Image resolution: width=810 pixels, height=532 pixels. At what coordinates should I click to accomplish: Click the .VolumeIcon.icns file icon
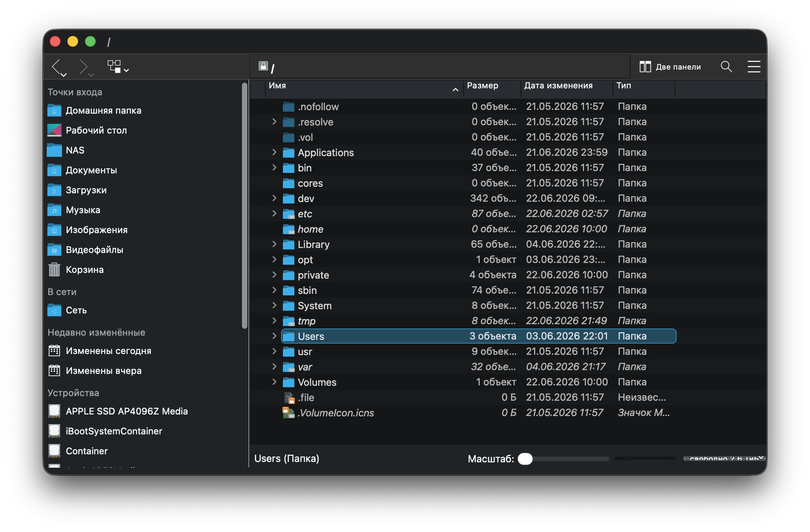(x=288, y=413)
